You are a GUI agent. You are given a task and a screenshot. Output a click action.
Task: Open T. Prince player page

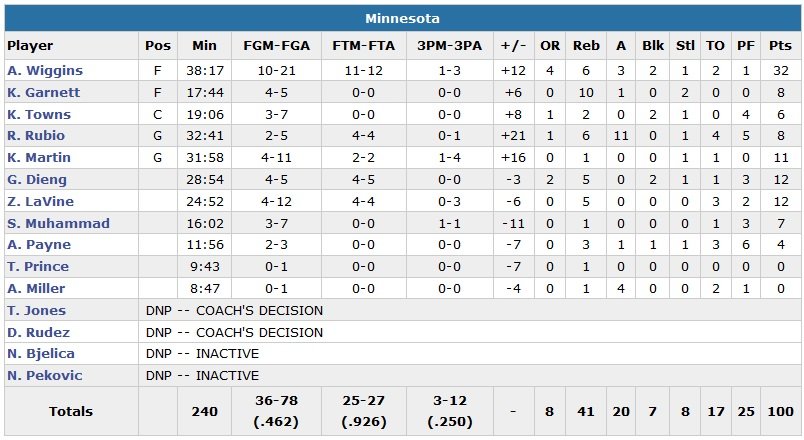pos(38,267)
